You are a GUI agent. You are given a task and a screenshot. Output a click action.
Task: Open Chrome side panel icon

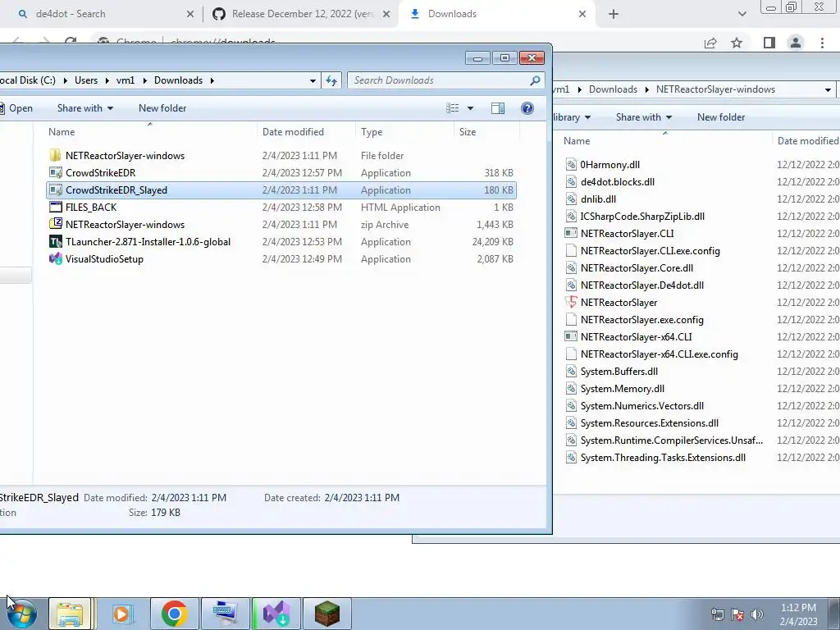coord(769,43)
